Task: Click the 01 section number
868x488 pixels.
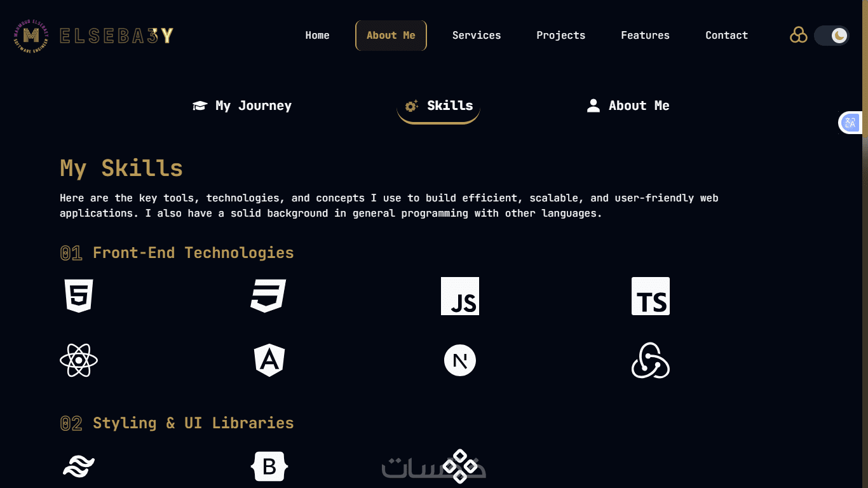Action: (71, 254)
